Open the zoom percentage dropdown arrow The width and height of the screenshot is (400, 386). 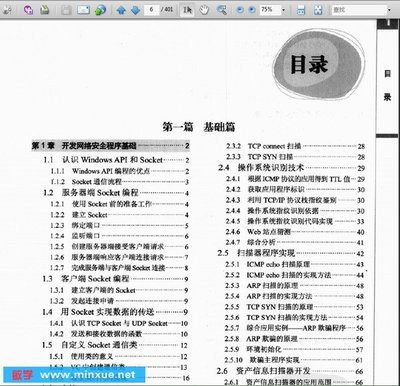pos(283,10)
